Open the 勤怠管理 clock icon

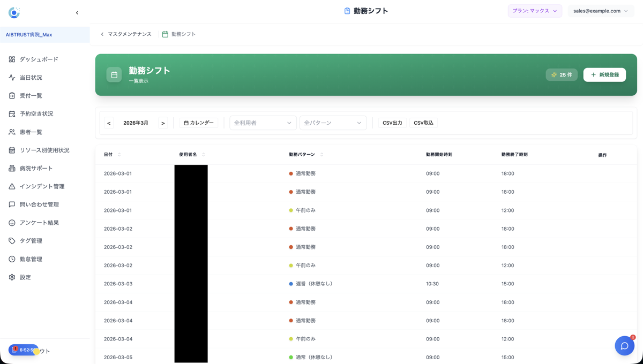(x=11, y=259)
